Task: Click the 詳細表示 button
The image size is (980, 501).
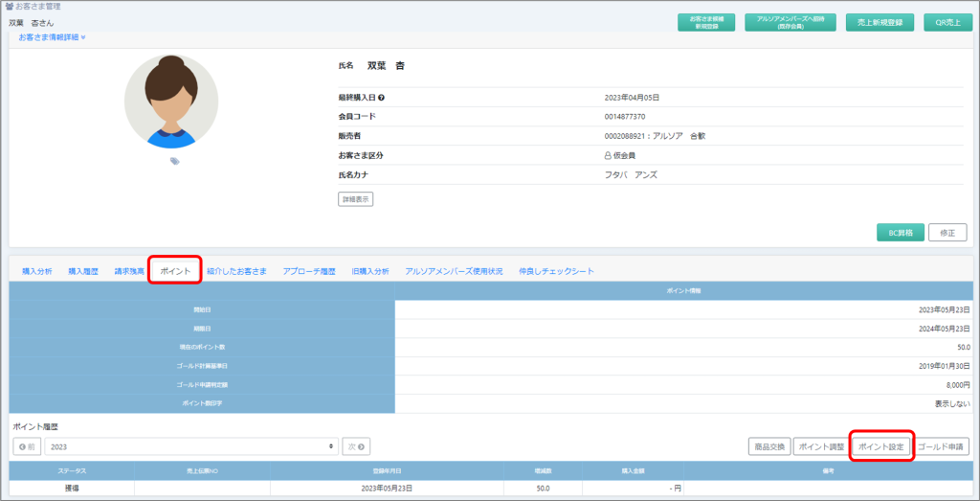Action: (x=356, y=199)
